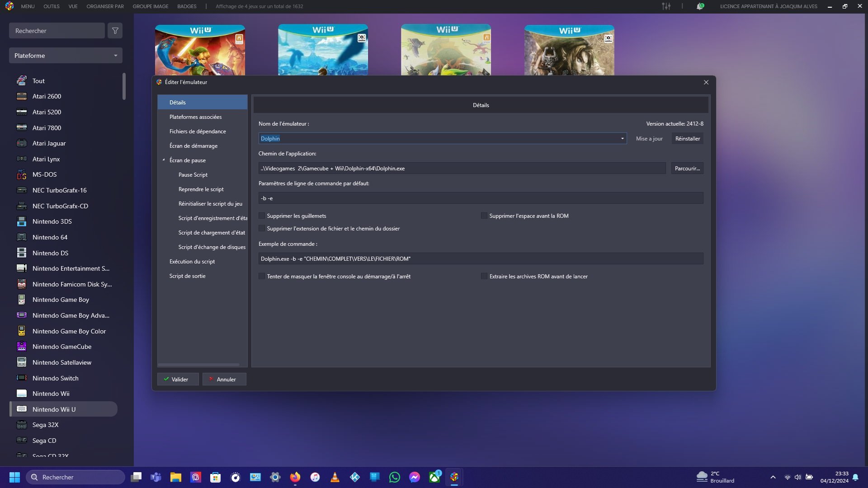The image size is (868, 488).
Task: Enable Supprimer l'espace avant la ROM
Action: 484,216
